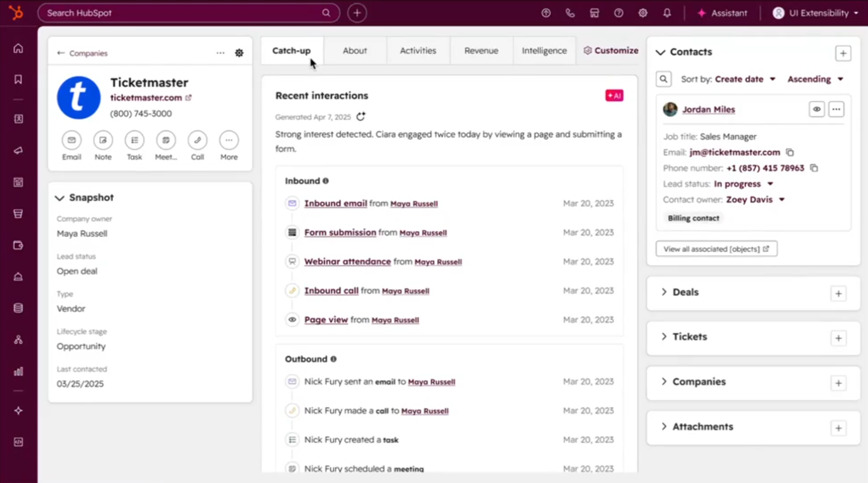Open the Inbound email interaction link

[x=336, y=203]
